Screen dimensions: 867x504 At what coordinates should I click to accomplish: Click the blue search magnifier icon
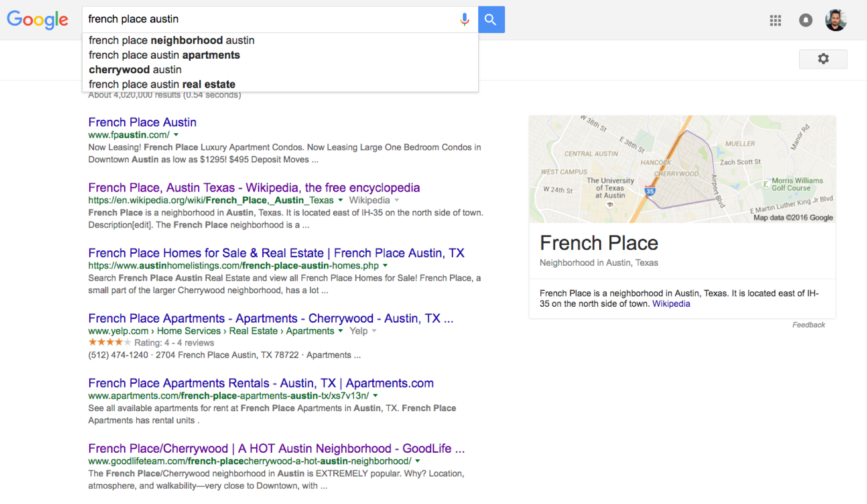pyautogui.click(x=491, y=19)
